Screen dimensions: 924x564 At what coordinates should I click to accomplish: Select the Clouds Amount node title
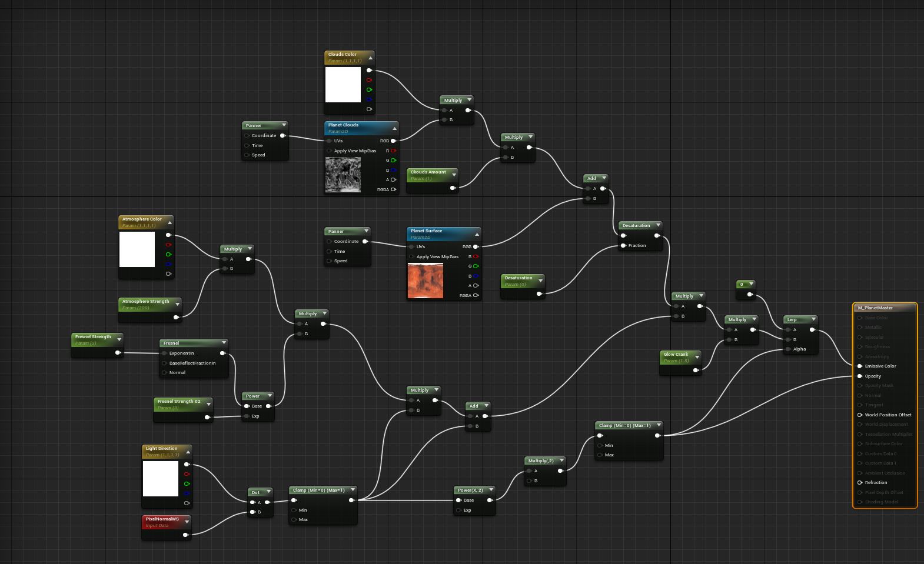428,172
